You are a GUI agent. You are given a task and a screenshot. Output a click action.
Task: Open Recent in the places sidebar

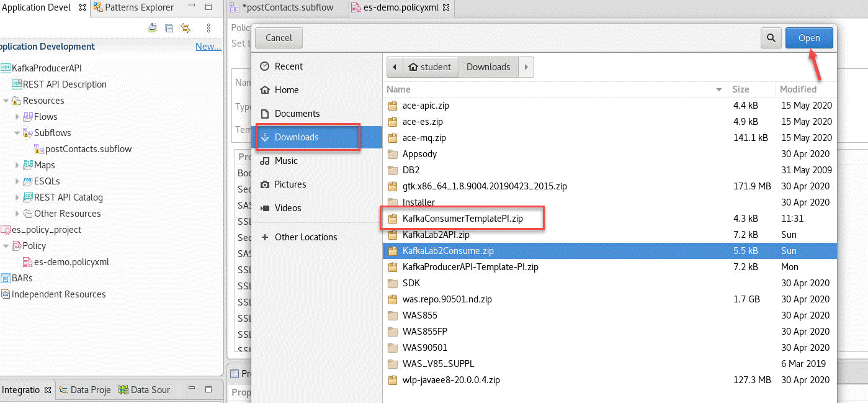coord(289,66)
